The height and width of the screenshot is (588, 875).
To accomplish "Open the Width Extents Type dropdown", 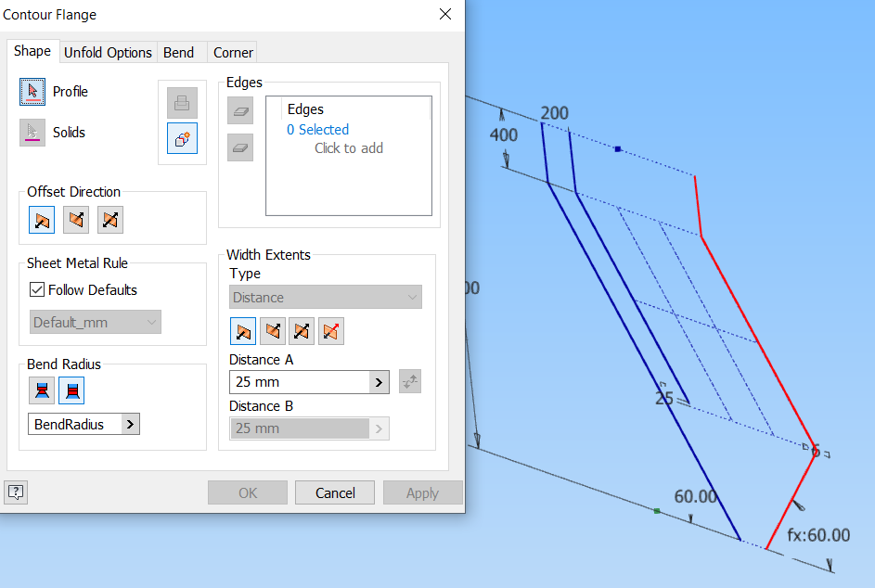I will pyautogui.click(x=325, y=297).
